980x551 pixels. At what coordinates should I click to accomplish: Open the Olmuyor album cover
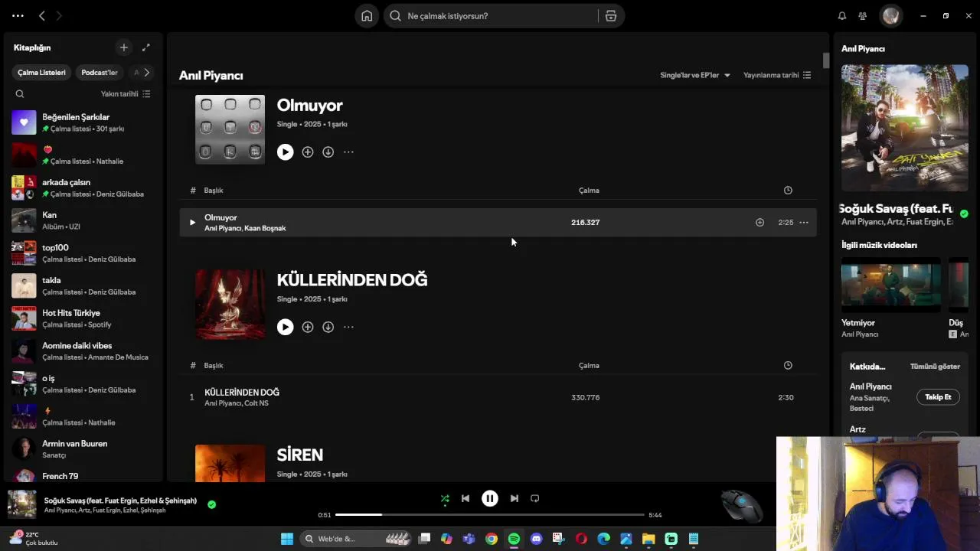(230, 129)
